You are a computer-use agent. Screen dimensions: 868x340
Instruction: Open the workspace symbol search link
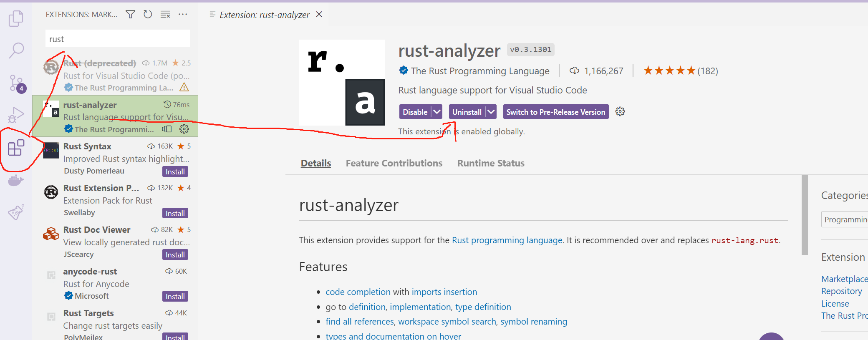click(447, 322)
